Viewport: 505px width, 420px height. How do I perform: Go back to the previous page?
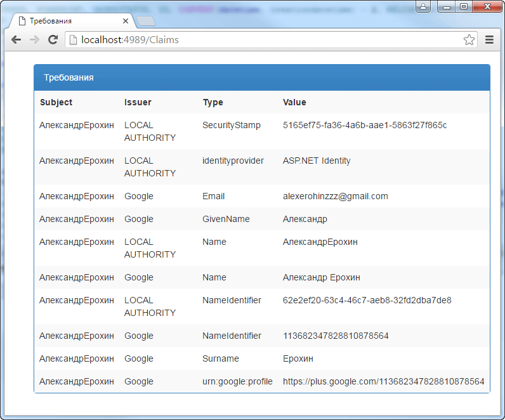tap(16, 39)
